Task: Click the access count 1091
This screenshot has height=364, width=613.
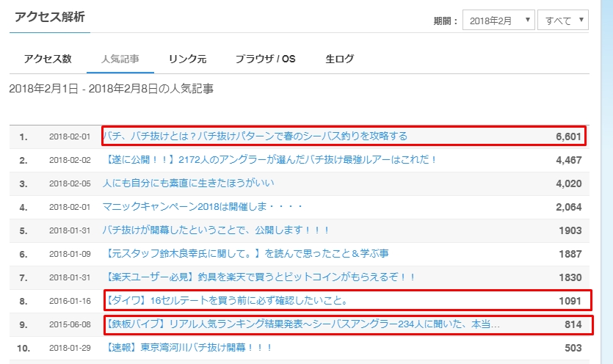Action: (x=570, y=301)
